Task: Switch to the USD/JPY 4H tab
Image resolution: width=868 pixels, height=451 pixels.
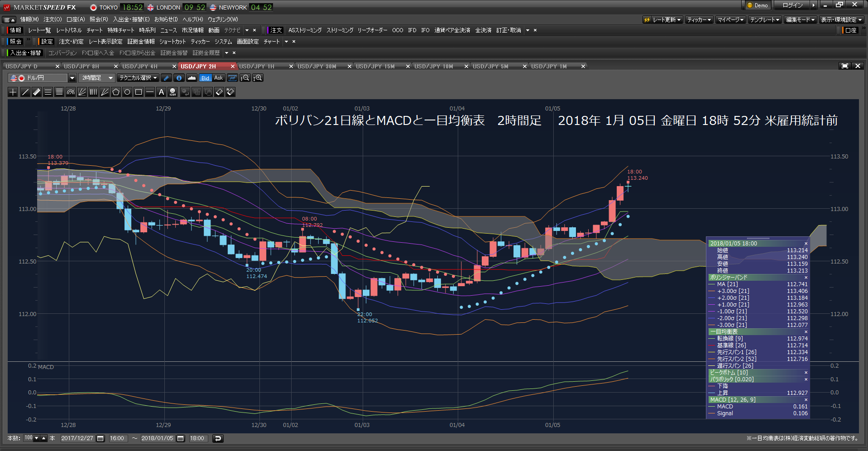Action: tap(140, 66)
